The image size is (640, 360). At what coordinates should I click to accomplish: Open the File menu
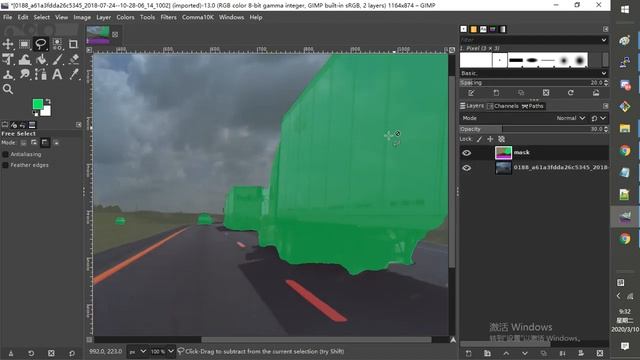click(x=7, y=17)
